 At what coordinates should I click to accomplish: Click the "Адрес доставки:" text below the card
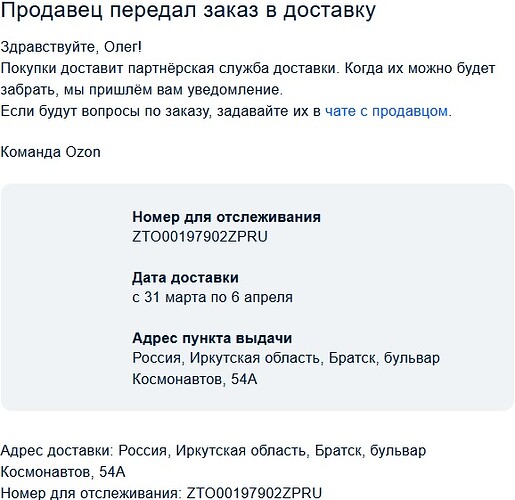[x=57, y=451]
